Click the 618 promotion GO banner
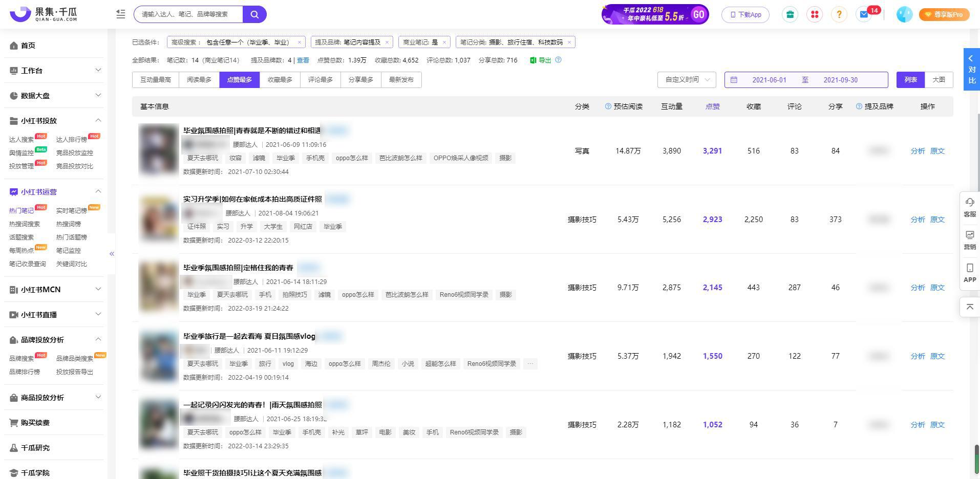Viewport: 980px width, 479px height. pyautogui.click(x=655, y=14)
